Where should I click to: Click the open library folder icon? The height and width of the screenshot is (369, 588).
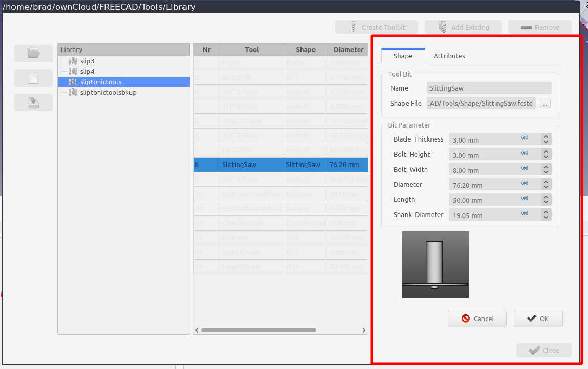(x=33, y=53)
